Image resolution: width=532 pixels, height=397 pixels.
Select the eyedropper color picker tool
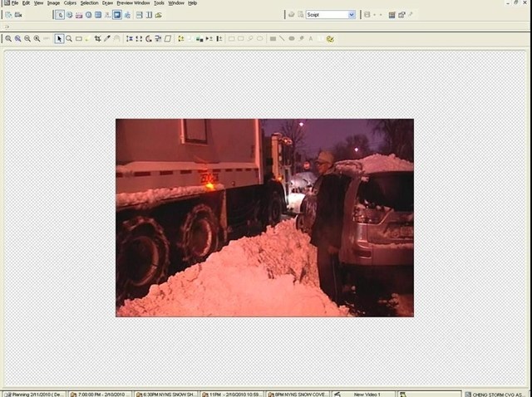pyautogui.click(x=107, y=39)
